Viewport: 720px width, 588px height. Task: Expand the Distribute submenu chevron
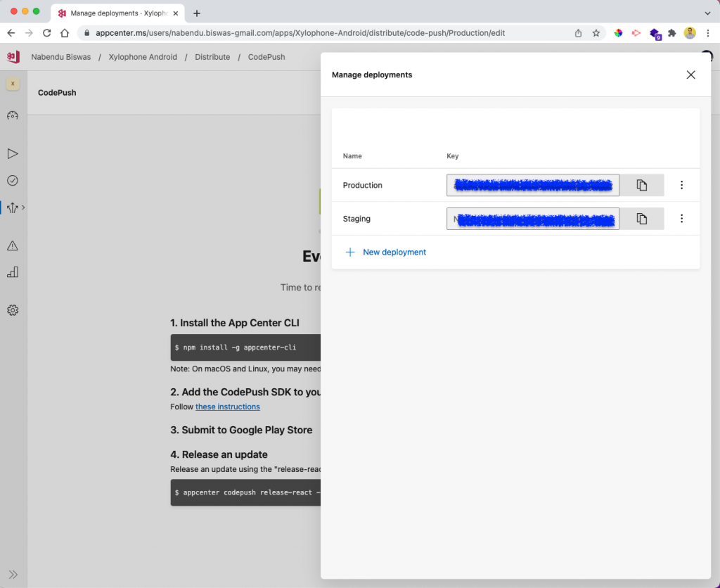(x=23, y=207)
